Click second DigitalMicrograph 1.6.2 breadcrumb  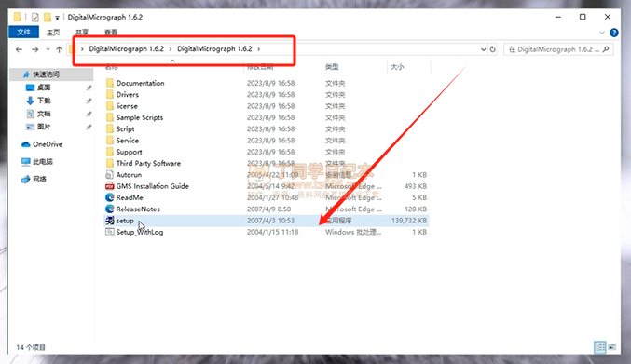(x=214, y=49)
